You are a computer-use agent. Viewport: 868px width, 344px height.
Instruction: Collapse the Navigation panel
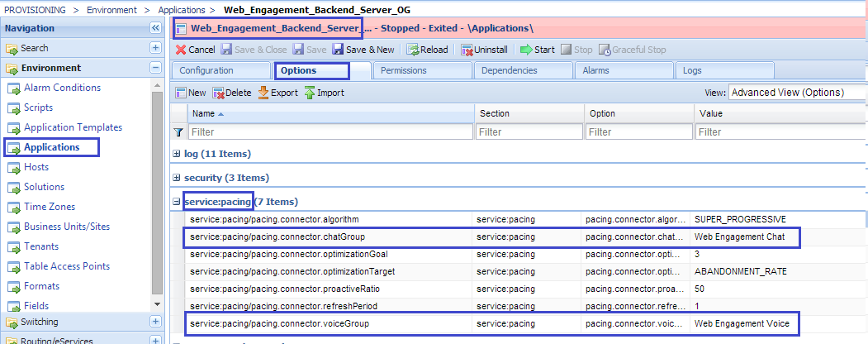tap(155, 28)
